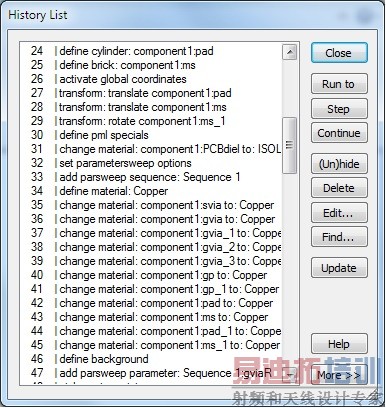Select entry 26 activate global coordinates

151,79
